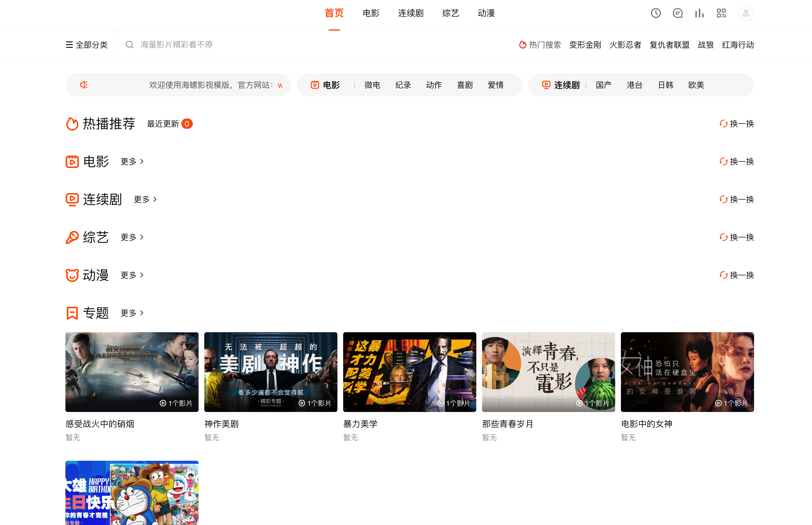Screen dimensions: 812x525
Task: Click the 电影 section play icon
Action: tap(72, 162)
